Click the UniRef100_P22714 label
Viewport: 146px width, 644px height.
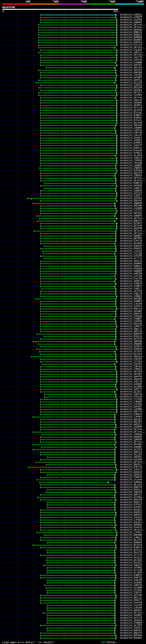click(131, 45)
